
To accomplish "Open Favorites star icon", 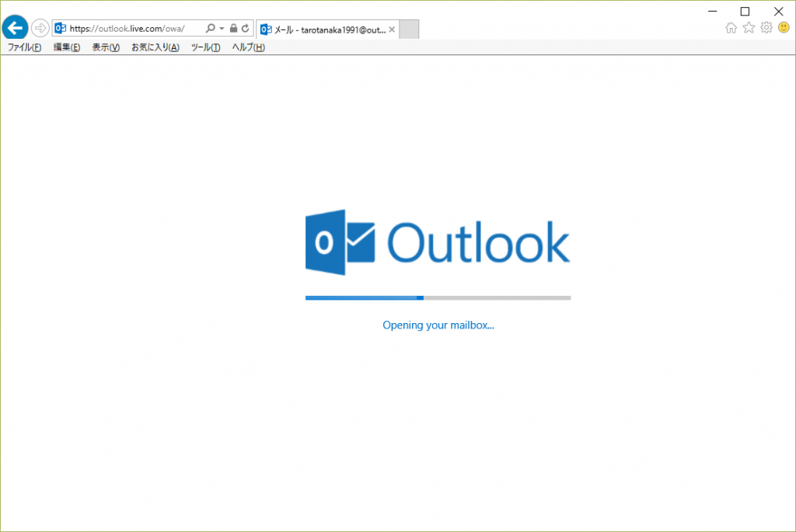I will 749,28.
